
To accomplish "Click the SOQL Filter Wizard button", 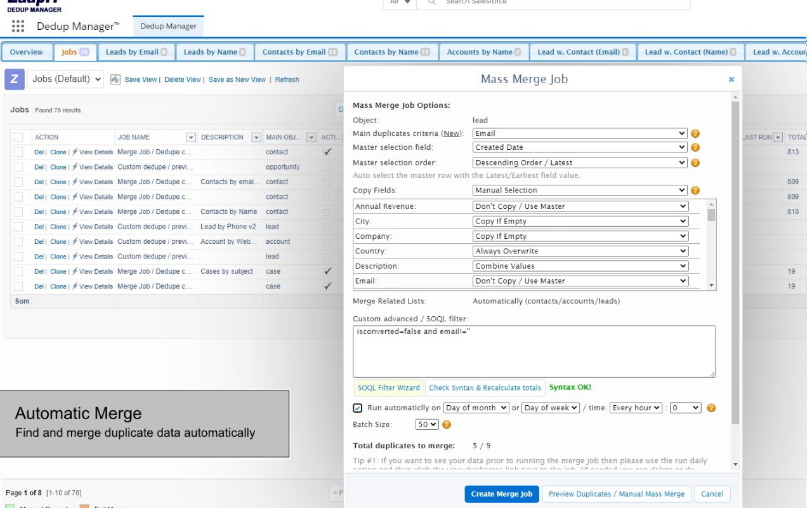I will 388,387.
